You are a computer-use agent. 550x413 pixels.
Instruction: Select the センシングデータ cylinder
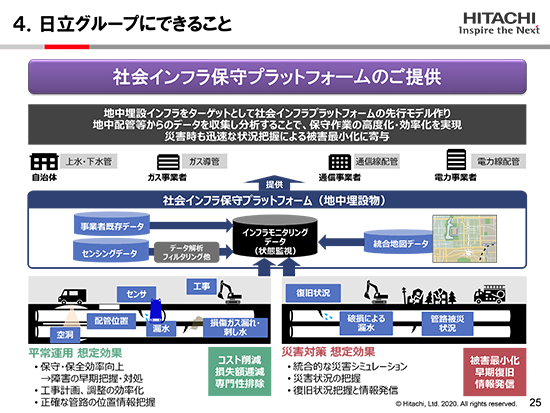point(111,250)
